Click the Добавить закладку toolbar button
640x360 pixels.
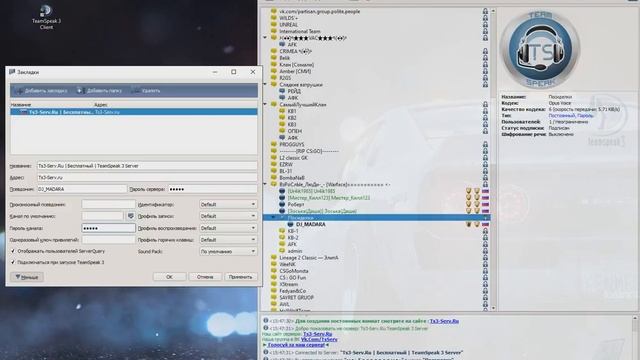point(42,91)
